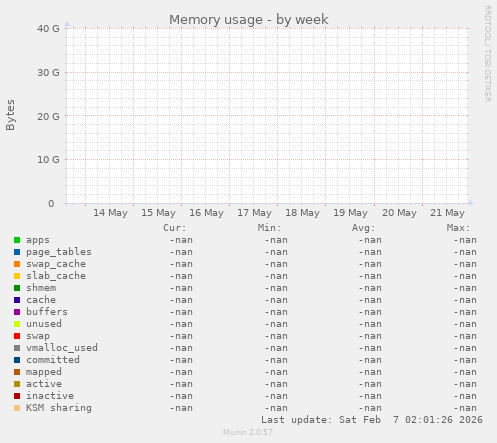
Task: Click the '21 May' date label
Action: 447,213
